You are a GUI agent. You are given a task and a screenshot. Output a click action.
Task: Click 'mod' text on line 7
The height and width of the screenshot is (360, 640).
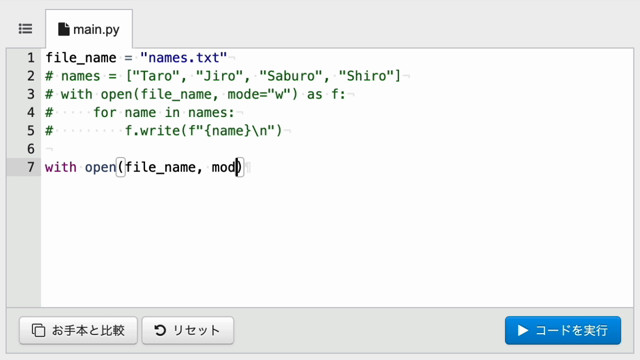[x=224, y=167]
